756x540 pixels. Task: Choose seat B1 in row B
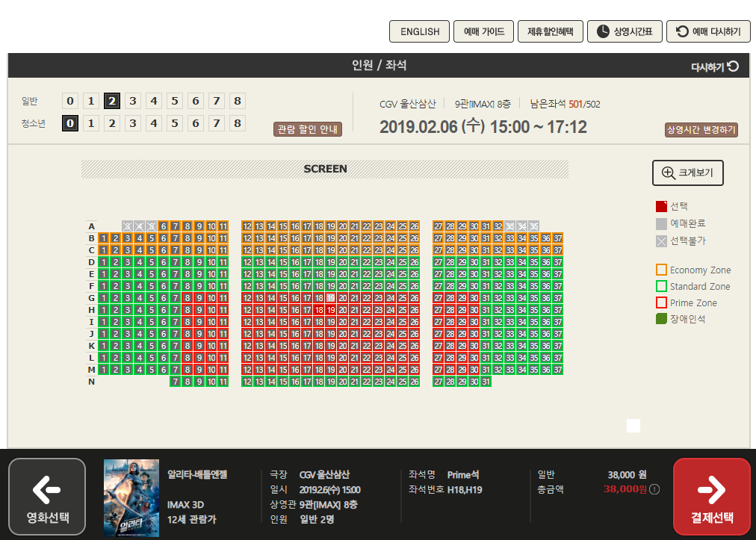click(104, 238)
